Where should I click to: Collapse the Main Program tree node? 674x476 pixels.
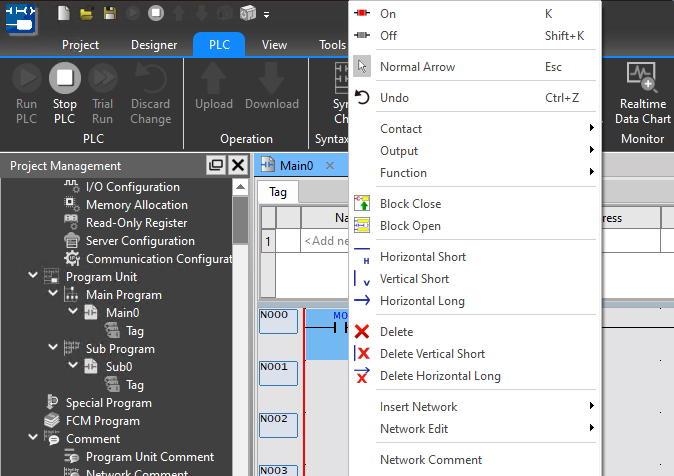point(51,295)
